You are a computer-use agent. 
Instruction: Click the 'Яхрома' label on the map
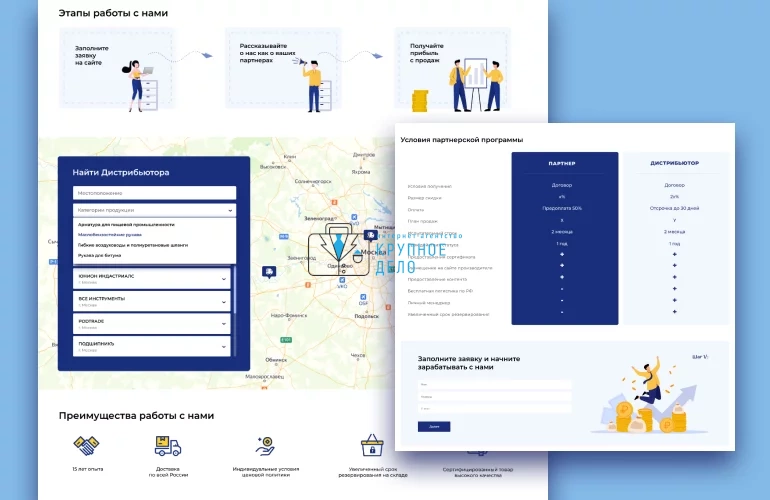click(x=361, y=172)
